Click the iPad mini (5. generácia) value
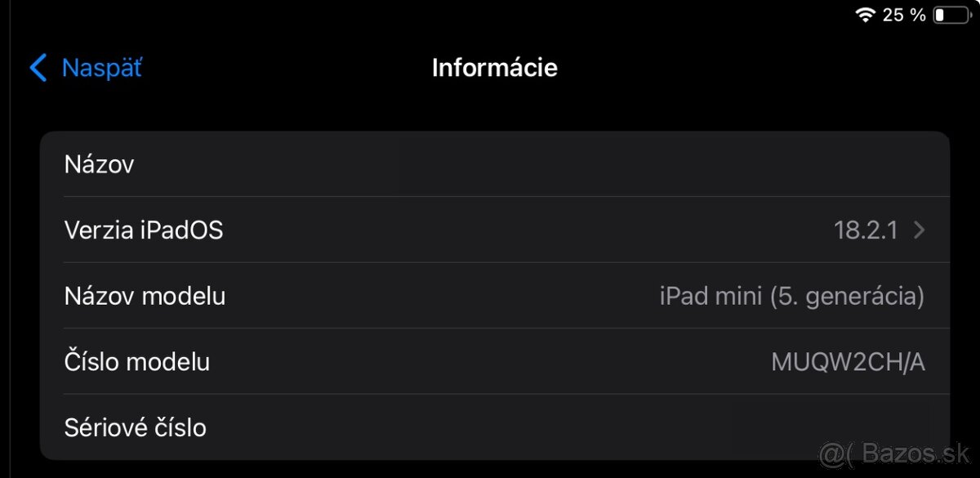 pos(793,296)
